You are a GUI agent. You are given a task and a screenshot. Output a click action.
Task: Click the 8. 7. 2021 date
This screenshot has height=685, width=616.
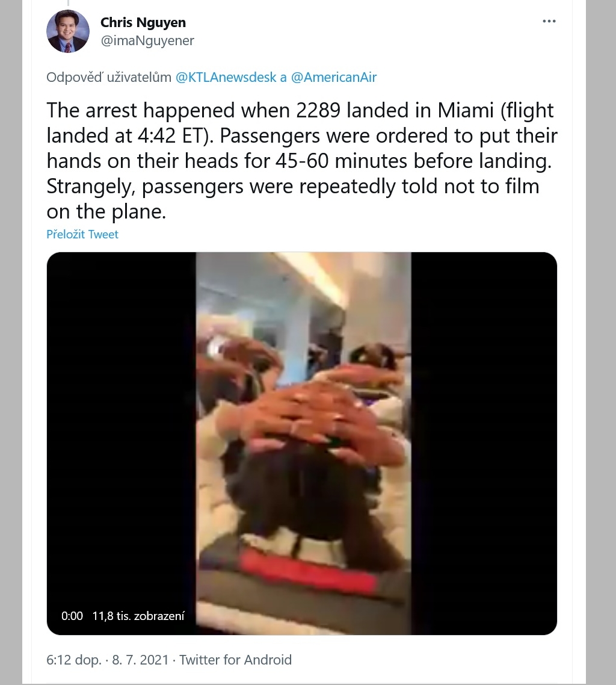click(x=140, y=660)
